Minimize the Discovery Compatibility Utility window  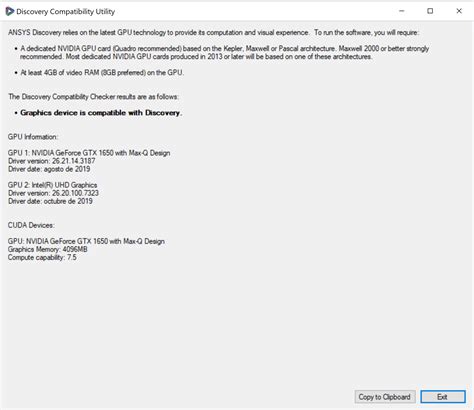click(x=402, y=11)
